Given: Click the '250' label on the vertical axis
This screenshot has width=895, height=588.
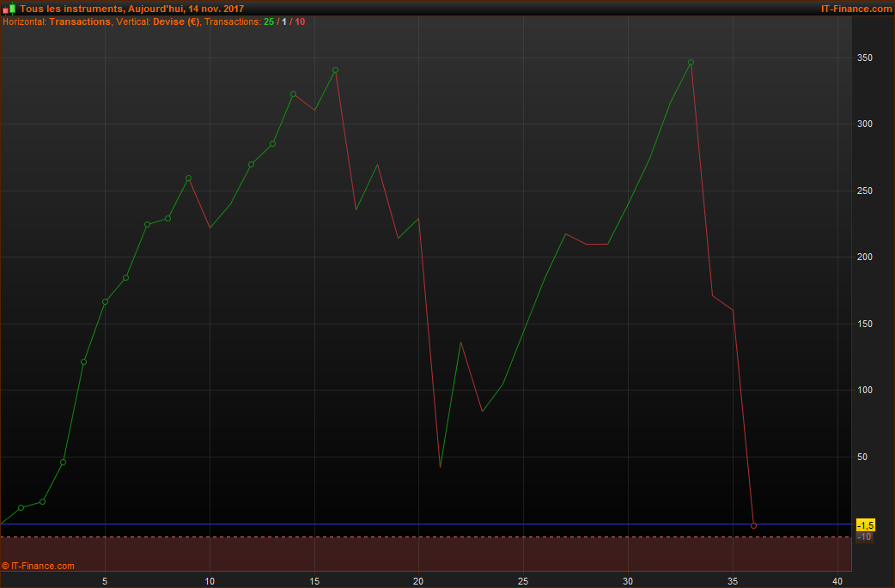Looking at the screenshot, I should 865,191.
